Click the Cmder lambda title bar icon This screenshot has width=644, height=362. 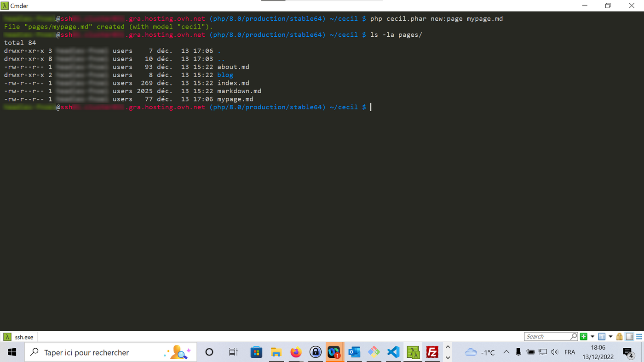pos(5,6)
